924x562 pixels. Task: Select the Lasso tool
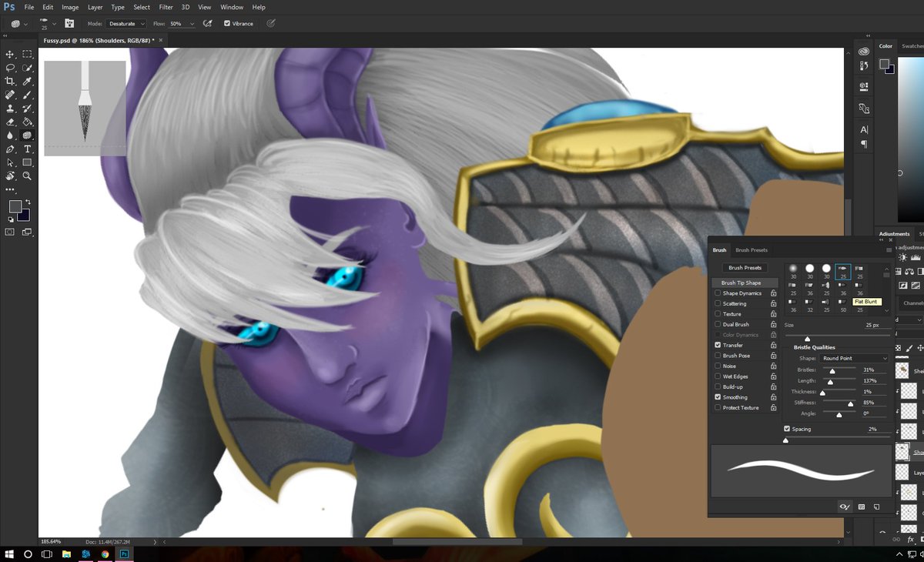(10, 68)
